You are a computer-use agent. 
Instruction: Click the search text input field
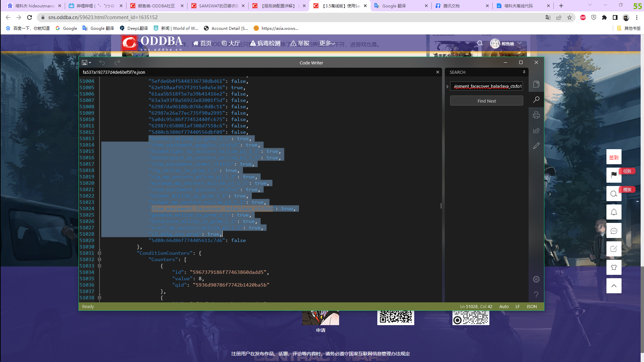pyautogui.click(x=486, y=86)
